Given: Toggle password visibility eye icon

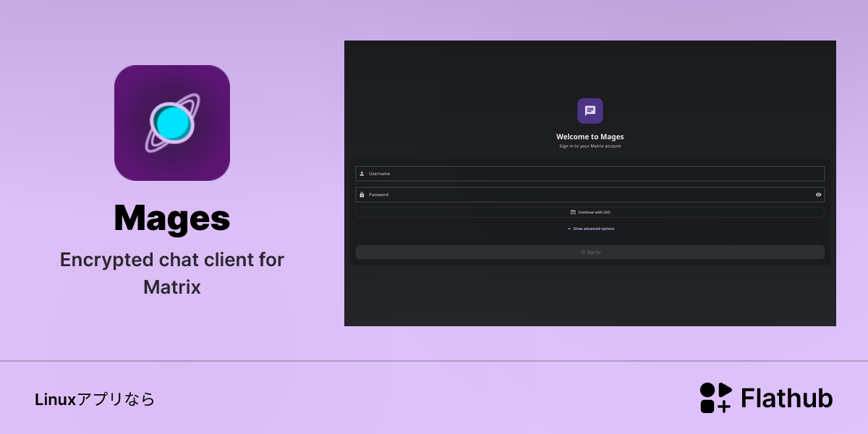Looking at the screenshot, I should (x=818, y=195).
